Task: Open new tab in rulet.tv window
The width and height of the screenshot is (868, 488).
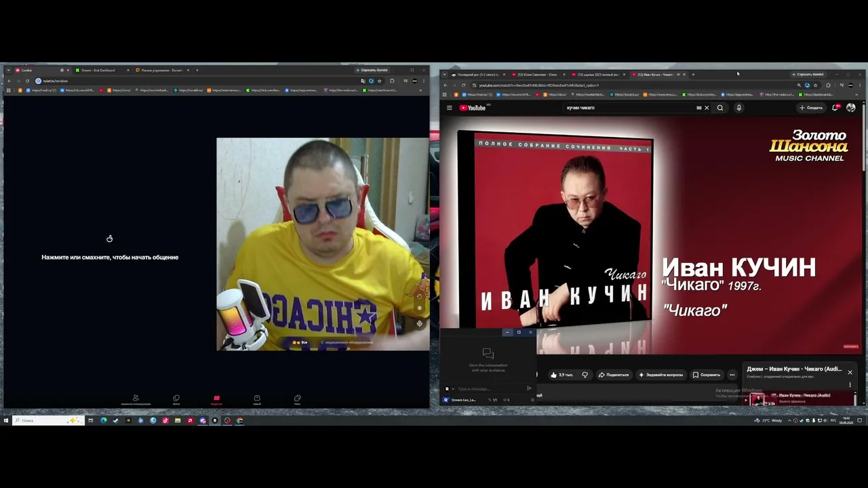Action: (197, 70)
